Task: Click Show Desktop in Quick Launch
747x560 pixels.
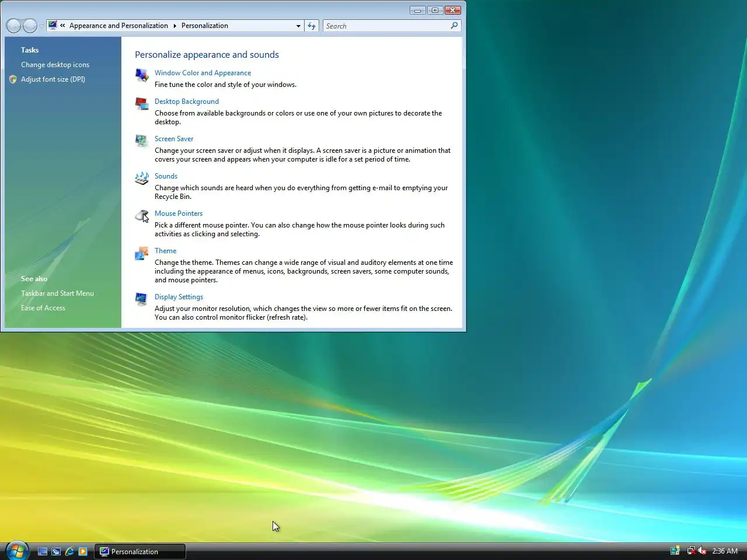Action: 43,551
